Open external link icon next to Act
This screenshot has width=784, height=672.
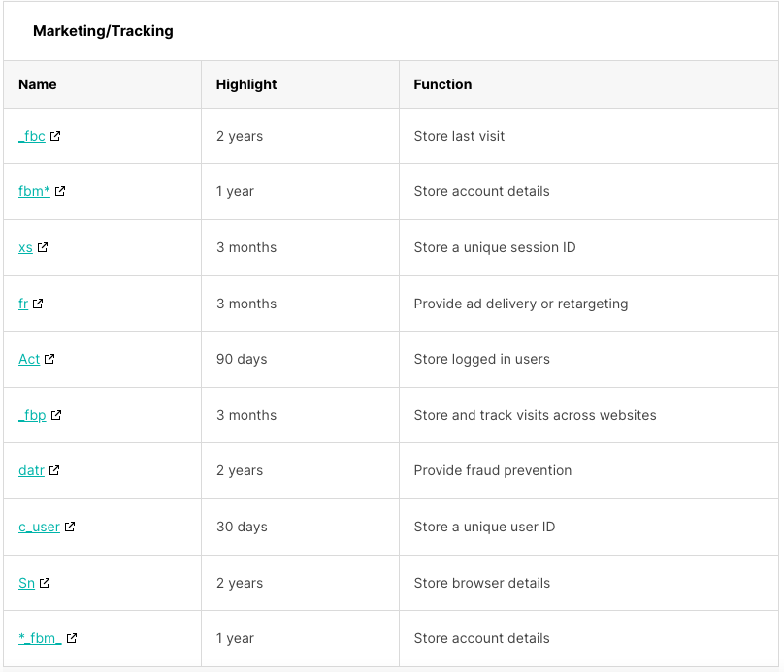[x=49, y=359]
